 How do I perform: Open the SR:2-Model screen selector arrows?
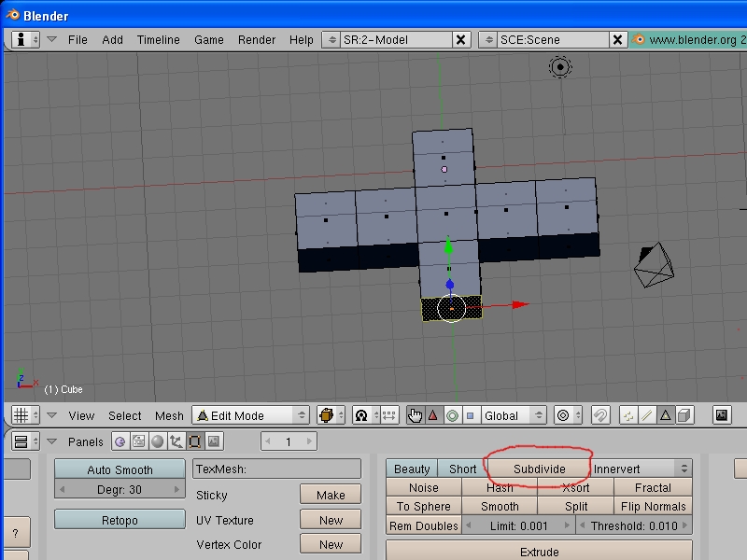click(x=331, y=39)
